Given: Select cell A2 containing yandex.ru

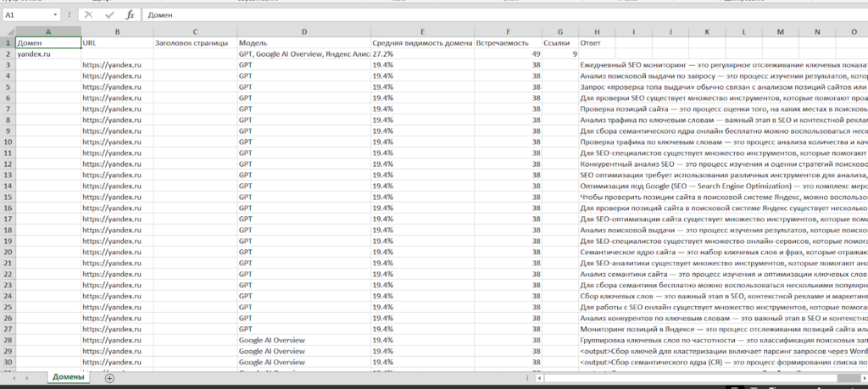Looking at the screenshot, I should click(x=48, y=53).
